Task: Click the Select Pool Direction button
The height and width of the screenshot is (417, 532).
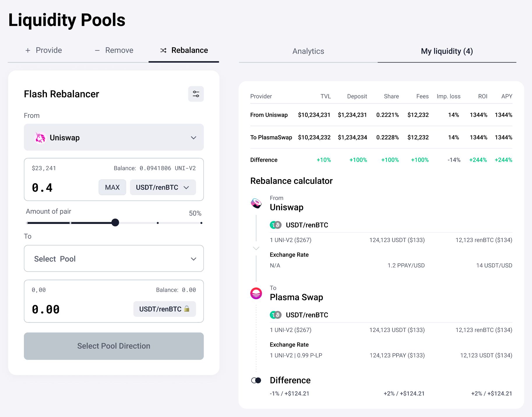Action: coord(114,346)
